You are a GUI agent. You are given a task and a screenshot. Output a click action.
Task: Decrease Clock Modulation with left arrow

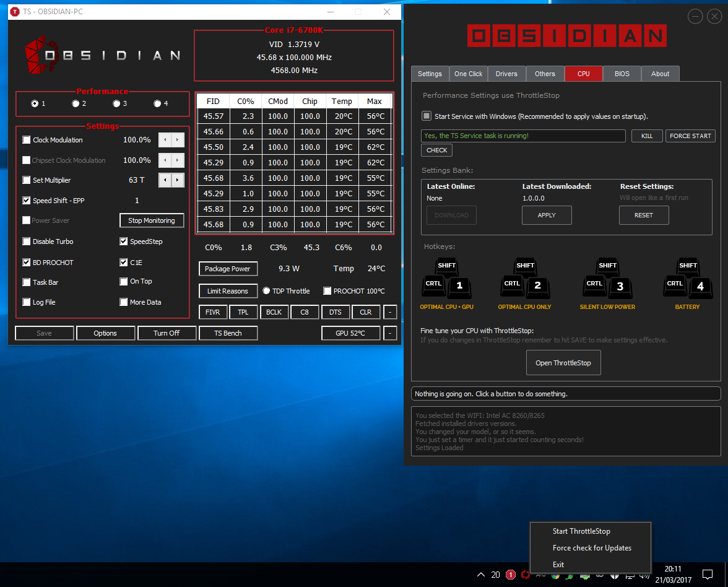point(165,140)
